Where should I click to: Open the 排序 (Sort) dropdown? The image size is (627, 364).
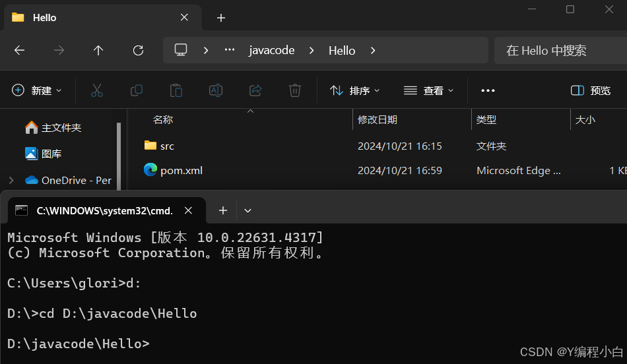click(x=354, y=91)
